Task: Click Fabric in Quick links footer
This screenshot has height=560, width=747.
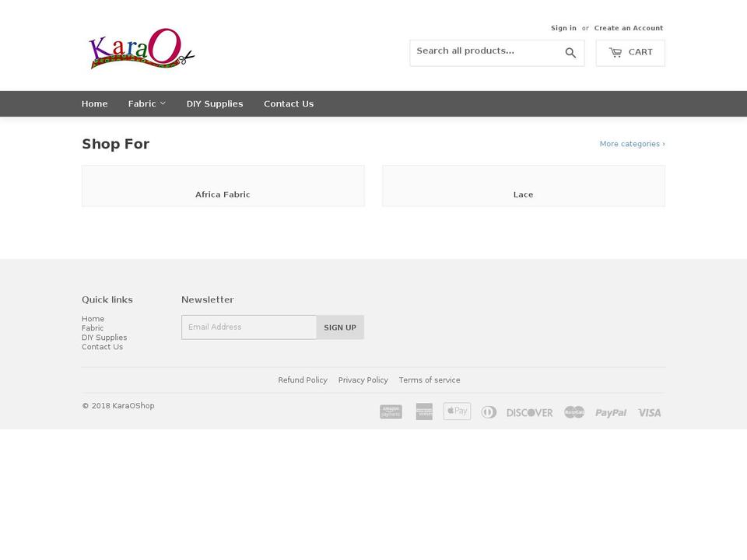Action: click(93, 328)
